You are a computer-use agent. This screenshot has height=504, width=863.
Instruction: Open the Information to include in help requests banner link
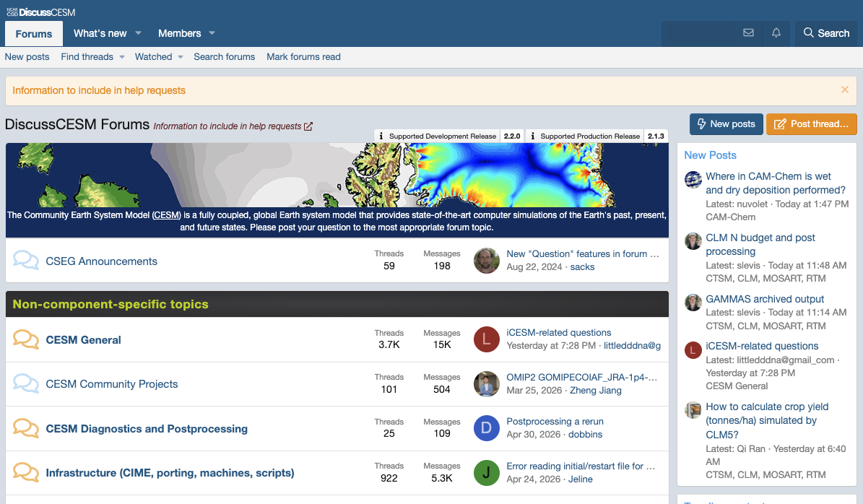[99, 90]
